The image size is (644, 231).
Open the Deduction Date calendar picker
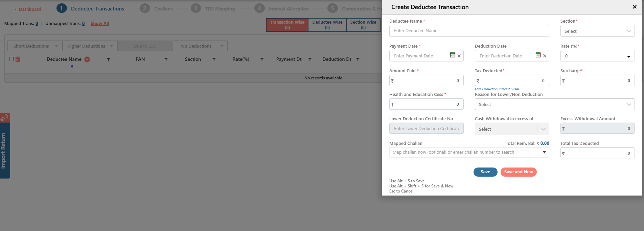click(538, 55)
